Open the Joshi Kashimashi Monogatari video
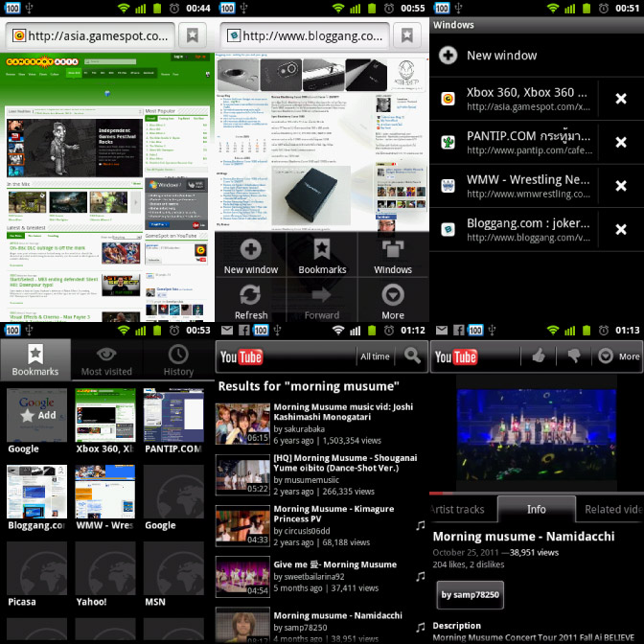This screenshot has height=644, width=644. tap(322, 424)
